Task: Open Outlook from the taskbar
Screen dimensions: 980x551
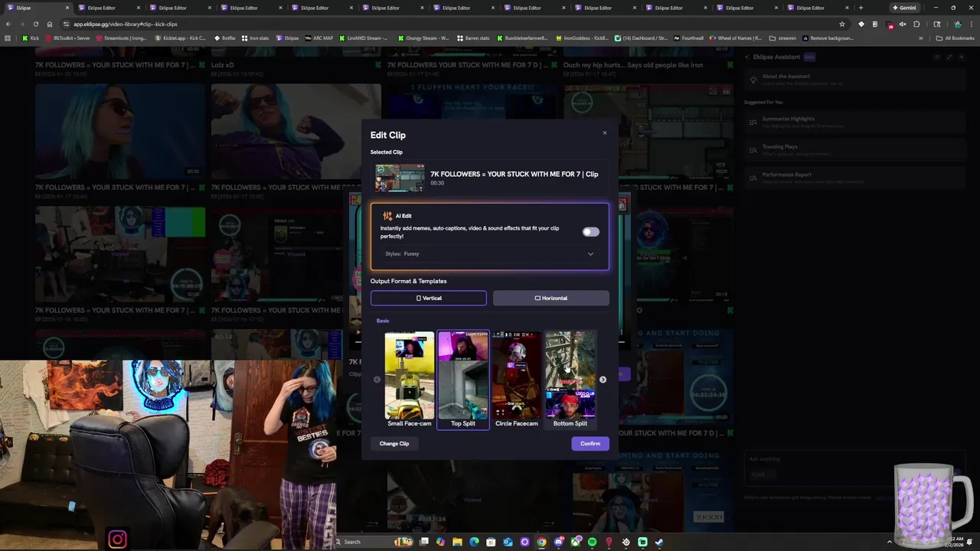Action: click(x=508, y=542)
